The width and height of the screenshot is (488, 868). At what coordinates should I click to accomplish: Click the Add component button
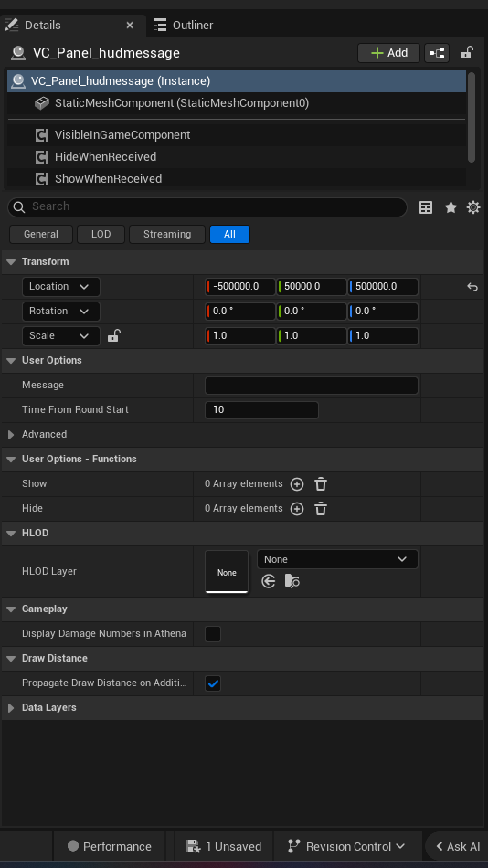(x=389, y=53)
